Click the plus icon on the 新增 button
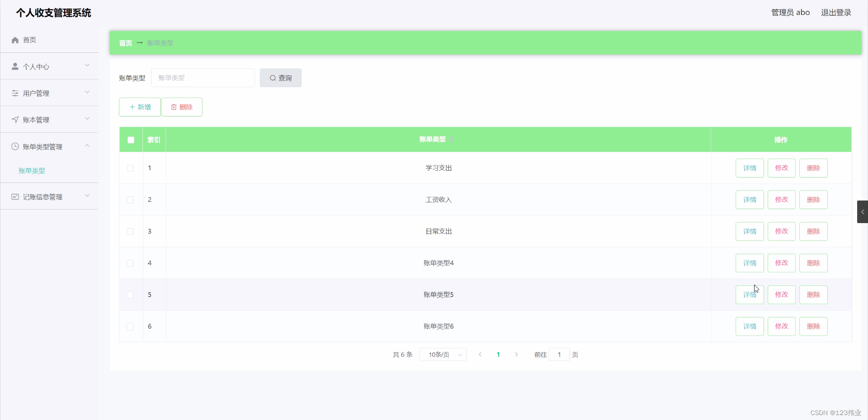Screen dimensions: 868x420 coord(132,107)
